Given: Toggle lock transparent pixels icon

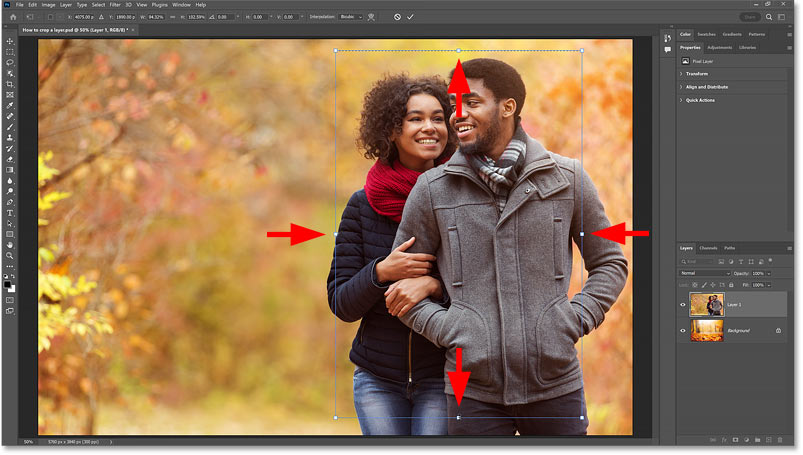Looking at the screenshot, I should pyautogui.click(x=695, y=285).
